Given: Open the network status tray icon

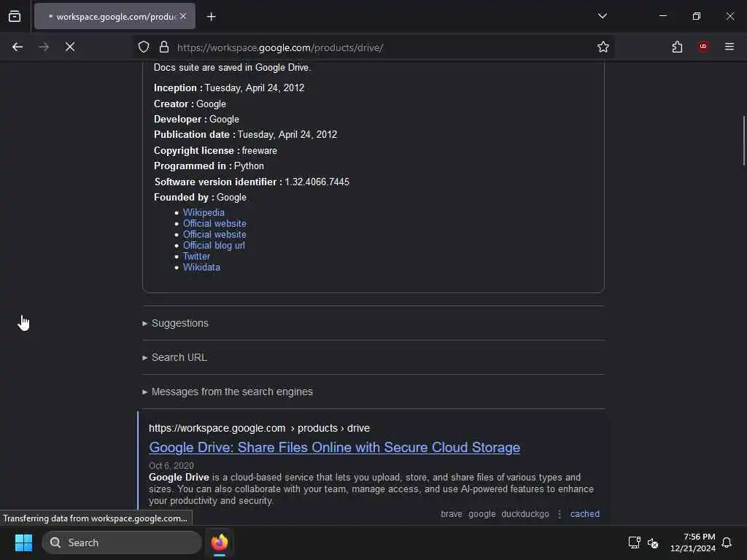Looking at the screenshot, I should tap(634, 542).
